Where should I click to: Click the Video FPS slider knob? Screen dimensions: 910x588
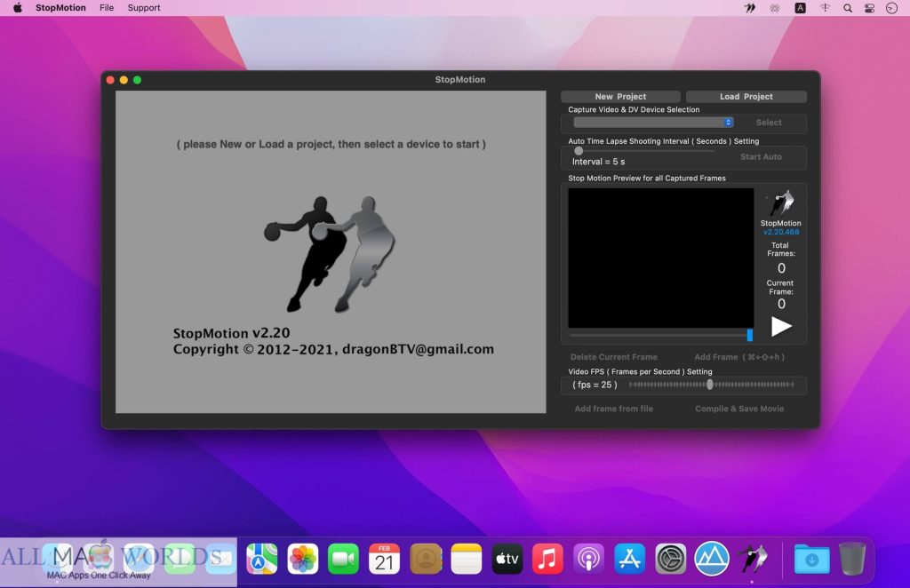tap(710, 384)
